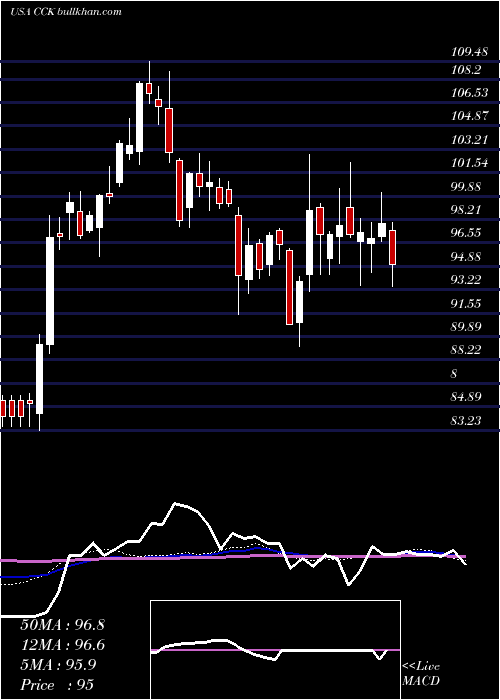The height and width of the screenshot is (700, 500).
Task: Click the 108.2 price label
Action: click(466, 70)
